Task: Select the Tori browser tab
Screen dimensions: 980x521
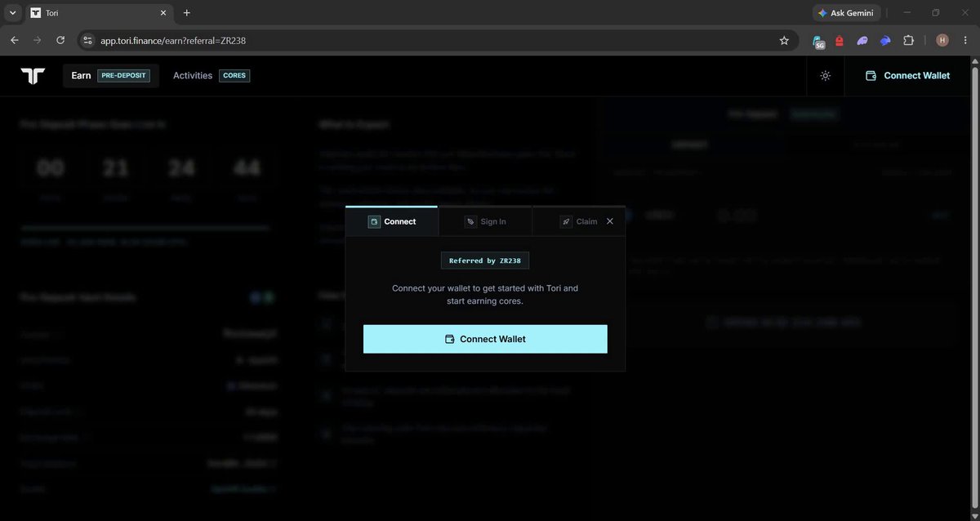Action: coord(98,13)
